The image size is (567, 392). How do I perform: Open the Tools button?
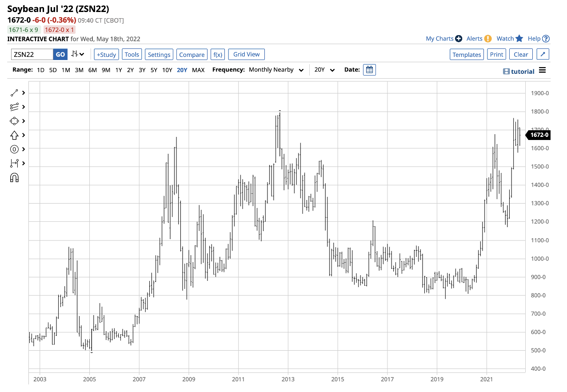pyautogui.click(x=132, y=54)
